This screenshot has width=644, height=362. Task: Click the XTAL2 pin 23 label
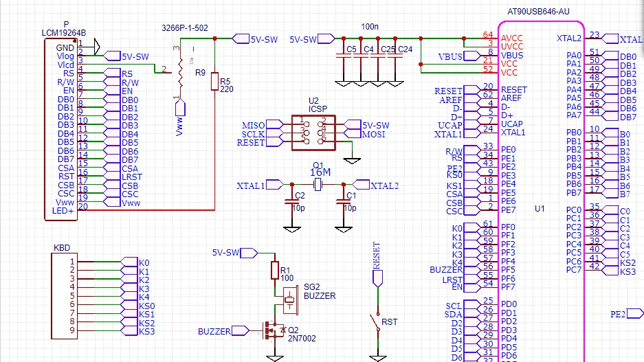[569, 38]
